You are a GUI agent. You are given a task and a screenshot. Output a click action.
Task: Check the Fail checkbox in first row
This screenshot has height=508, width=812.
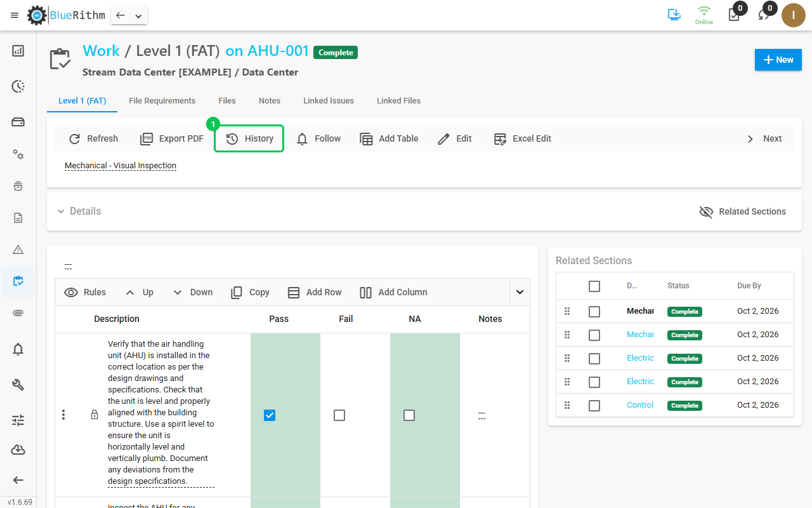pos(339,415)
